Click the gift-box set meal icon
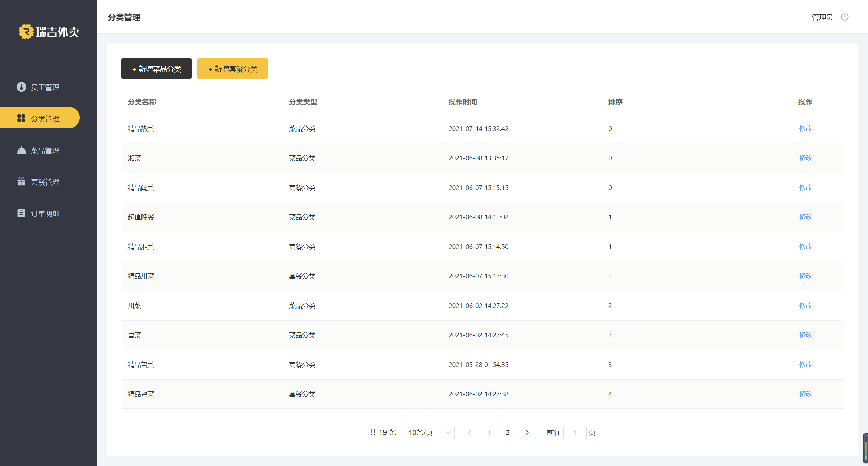This screenshot has height=466, width=868. click(21, 182)
